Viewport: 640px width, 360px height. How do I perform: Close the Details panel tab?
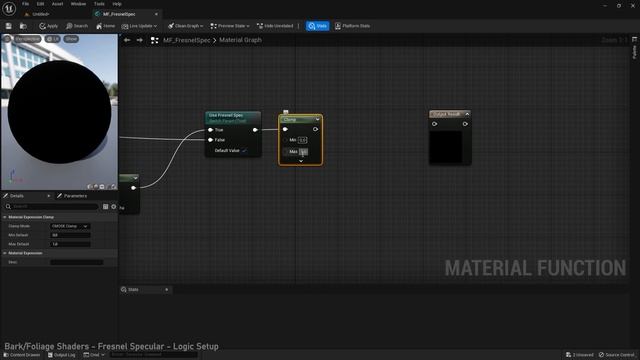(49, 196)
